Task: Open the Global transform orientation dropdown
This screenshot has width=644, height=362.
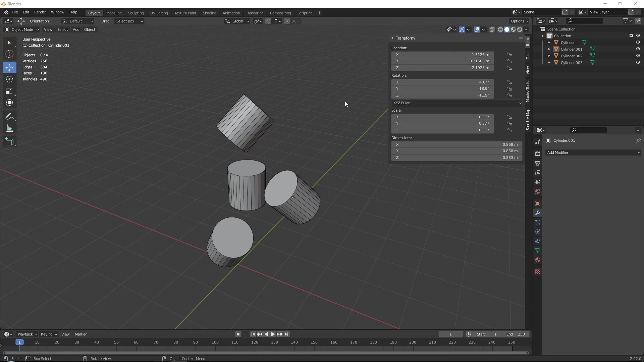Action: [237, 21]
